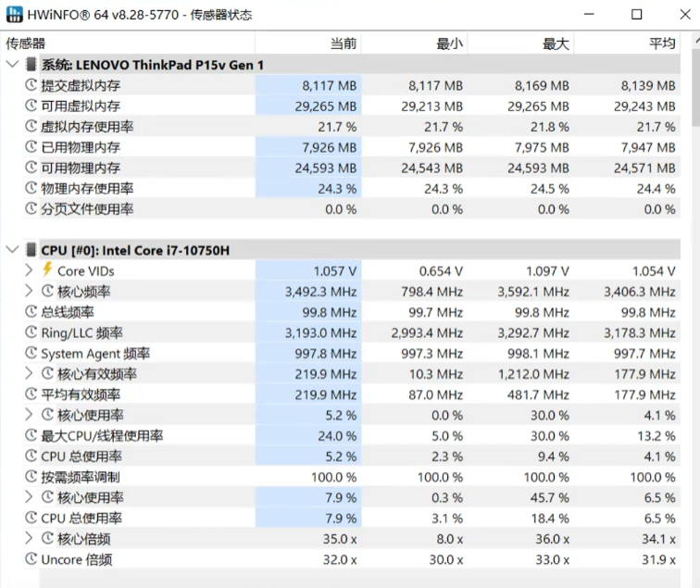The width and height of the screenshot is (700, 588).
Task: Click the clock icon beside 可用物理内存
Action: point(31,168)
